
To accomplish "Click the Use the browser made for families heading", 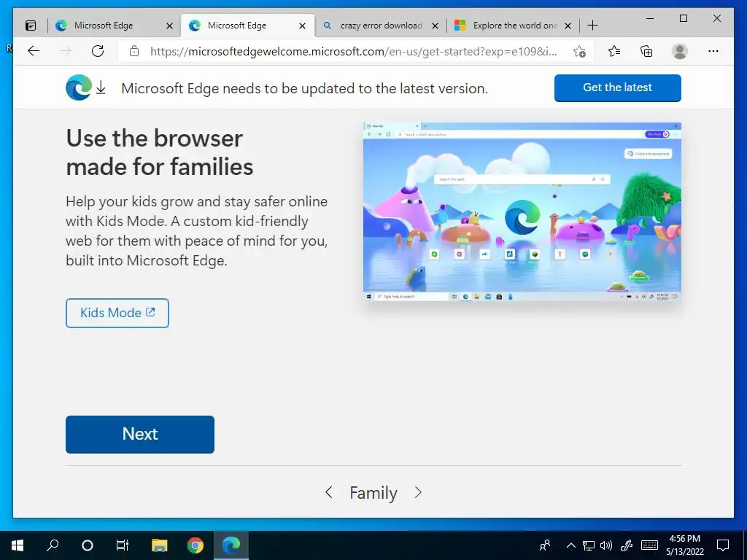I will click(160, 152).
